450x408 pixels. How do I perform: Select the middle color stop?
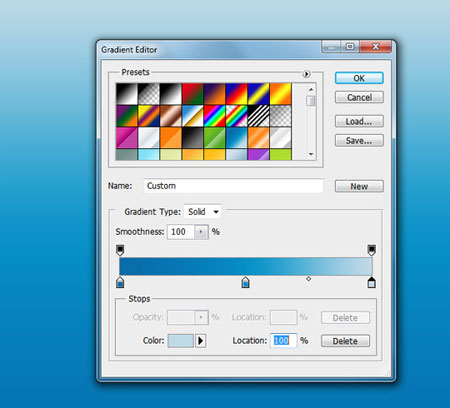pyautogui.click(x=245, y=282)
